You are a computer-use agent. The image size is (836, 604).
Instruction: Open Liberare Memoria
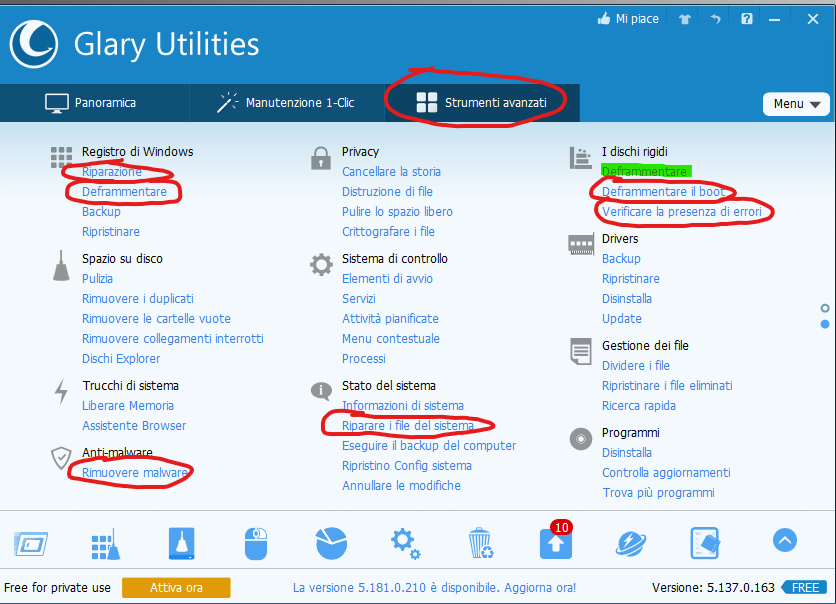(x=128, y=406)
